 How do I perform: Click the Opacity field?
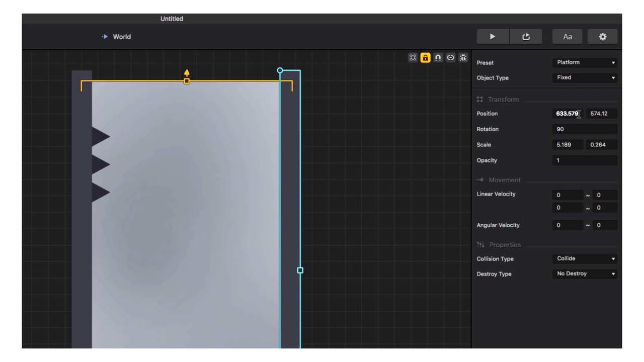tap(585, 160)
